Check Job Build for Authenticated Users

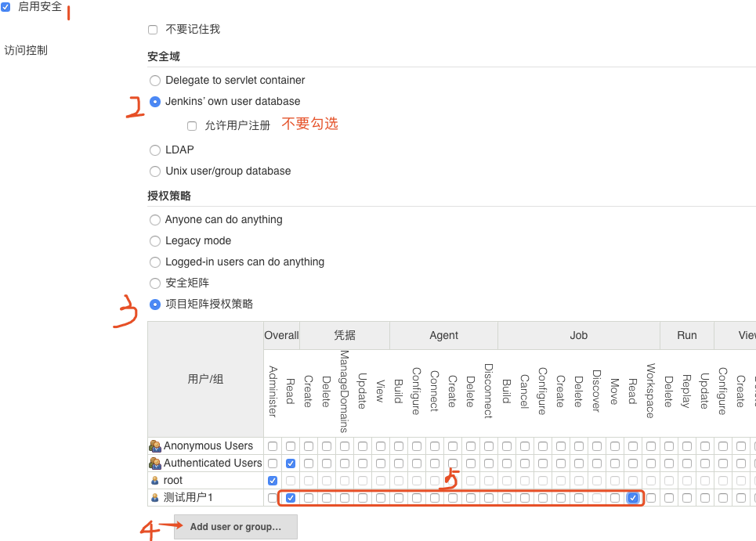tap(507, 463)
